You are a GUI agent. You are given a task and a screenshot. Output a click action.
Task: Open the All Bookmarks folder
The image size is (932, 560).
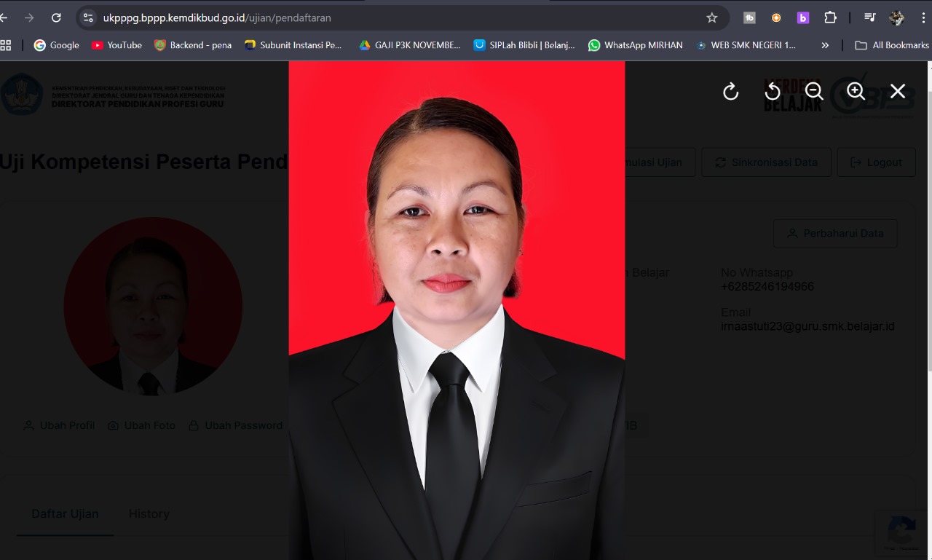click(x=892, y=45)
